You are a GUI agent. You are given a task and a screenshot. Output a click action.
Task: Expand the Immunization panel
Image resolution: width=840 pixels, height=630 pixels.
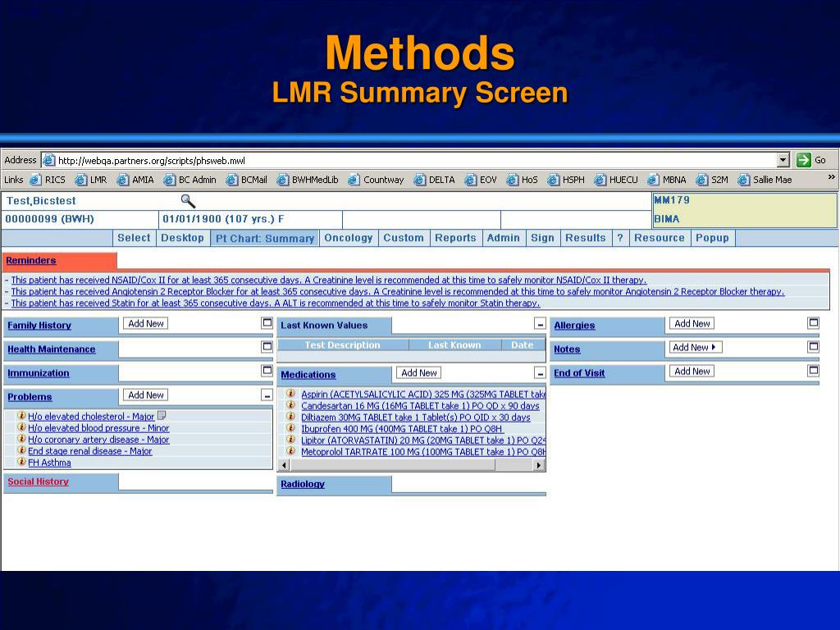(267, 371)
